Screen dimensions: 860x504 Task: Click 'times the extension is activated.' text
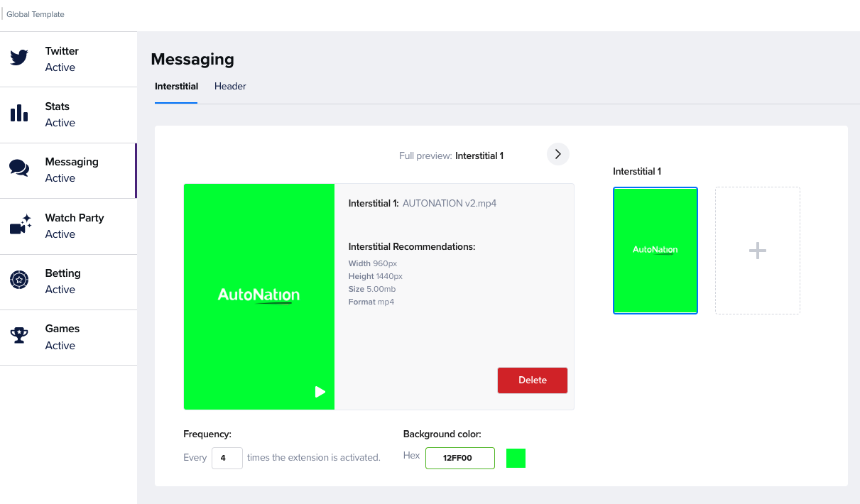[x=314, y=458]
